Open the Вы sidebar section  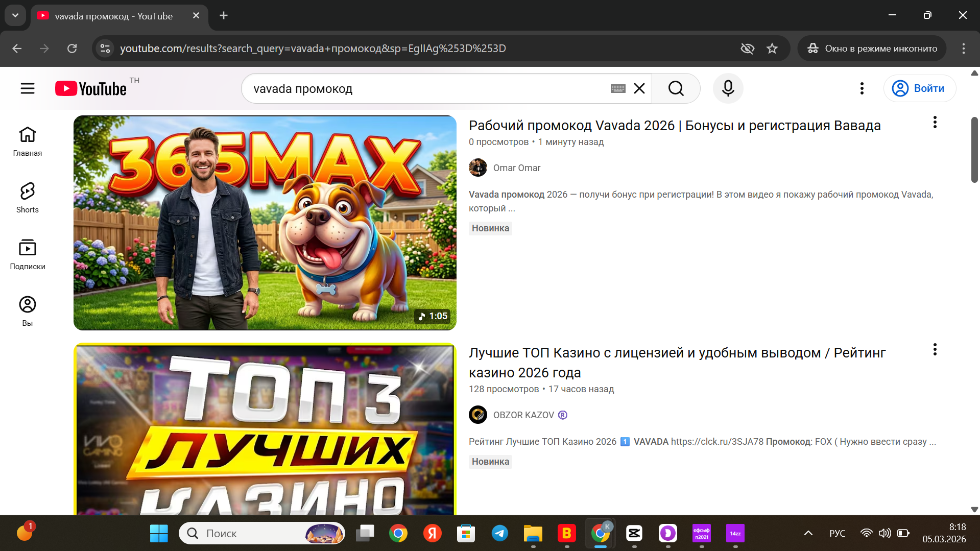(x=28, y=312)
